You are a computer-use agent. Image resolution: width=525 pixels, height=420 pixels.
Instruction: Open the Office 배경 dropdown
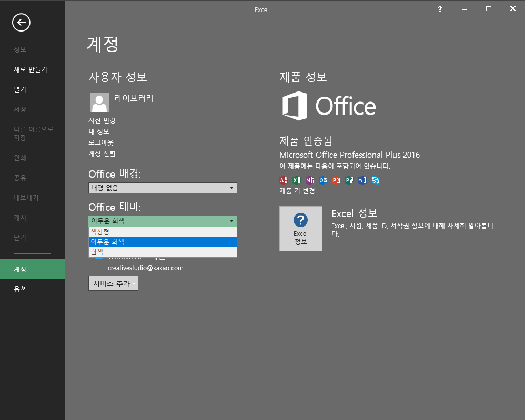tap(163, 188)
